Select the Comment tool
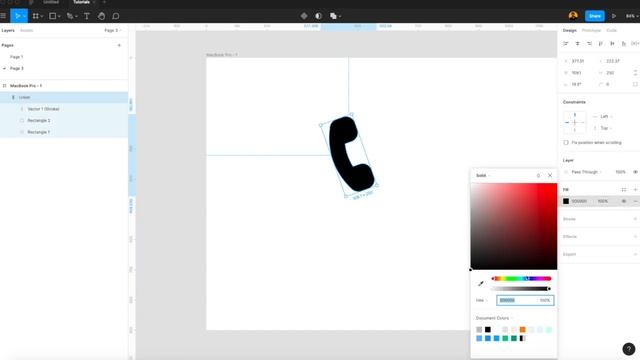 (x=116, y=16)
